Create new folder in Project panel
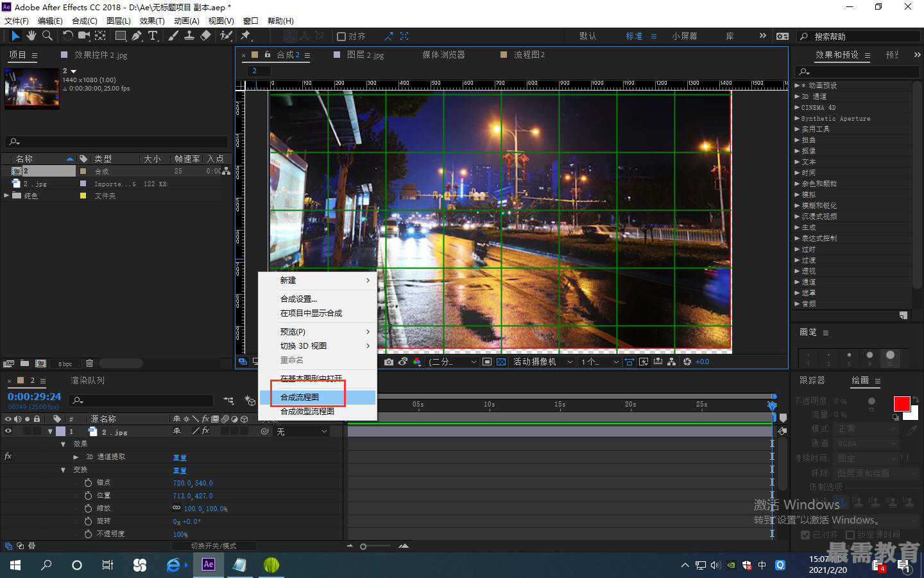The image size is (924, 578). pyautogui.click(x=24, y=363)
